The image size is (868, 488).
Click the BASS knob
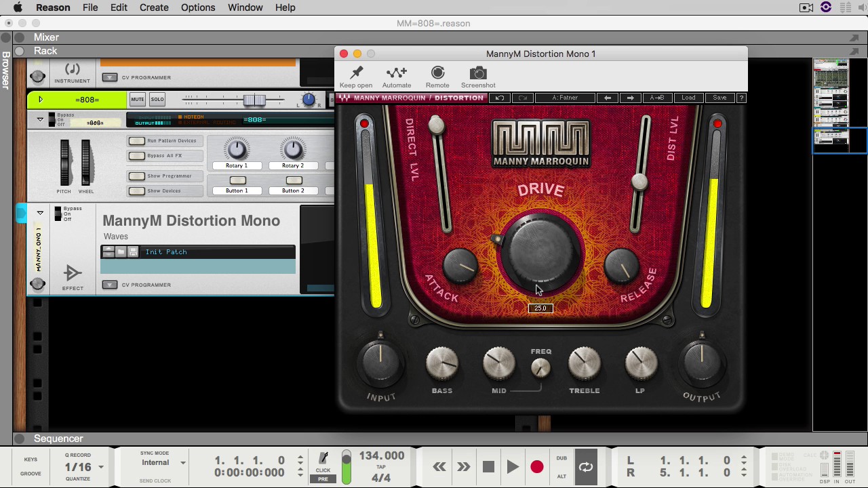tap(442, 364)
